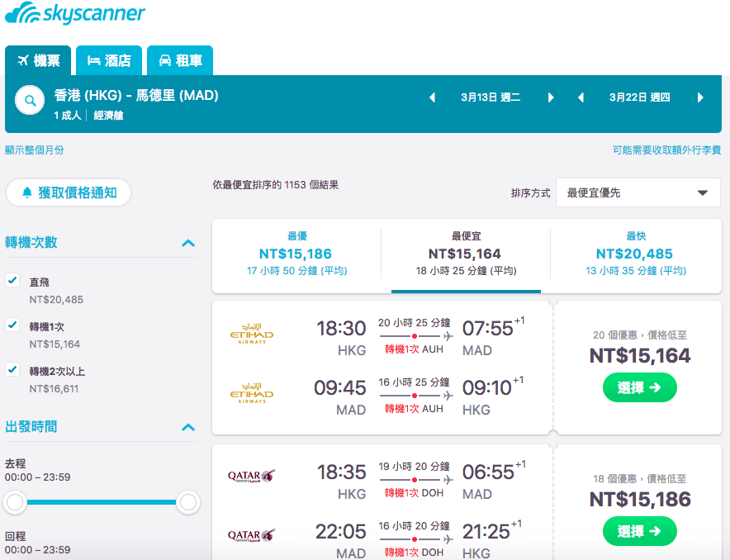Image resolution: width=730 pixels, height=560 pixels.
Task: Open the 顯示整個月份 link
Action: coord(35,149)
